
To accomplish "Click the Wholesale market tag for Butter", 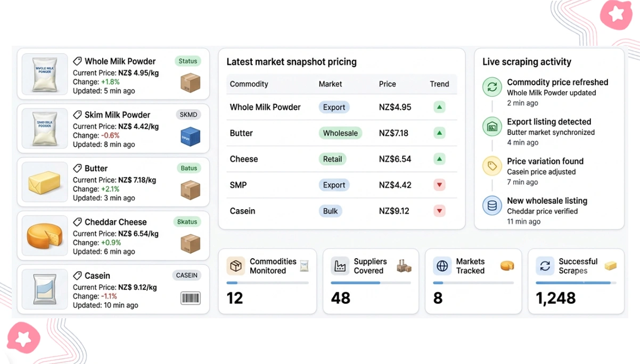I will point(340,133).
